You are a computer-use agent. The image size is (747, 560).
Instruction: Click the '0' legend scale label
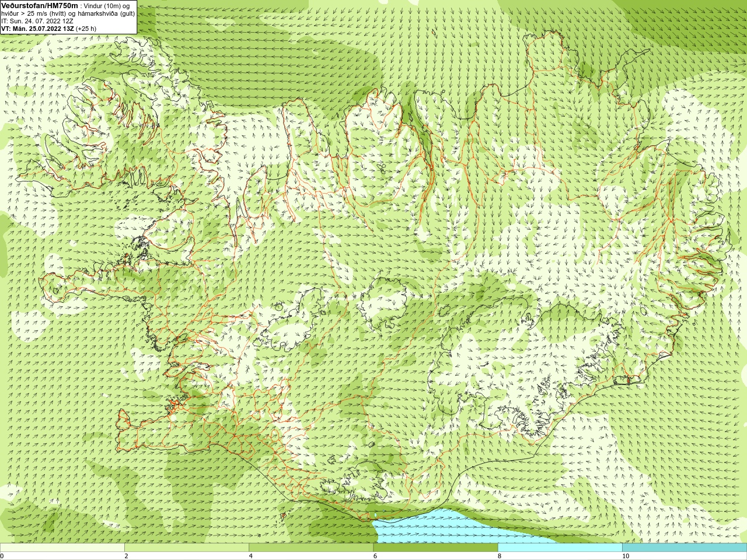coord(2,556)
